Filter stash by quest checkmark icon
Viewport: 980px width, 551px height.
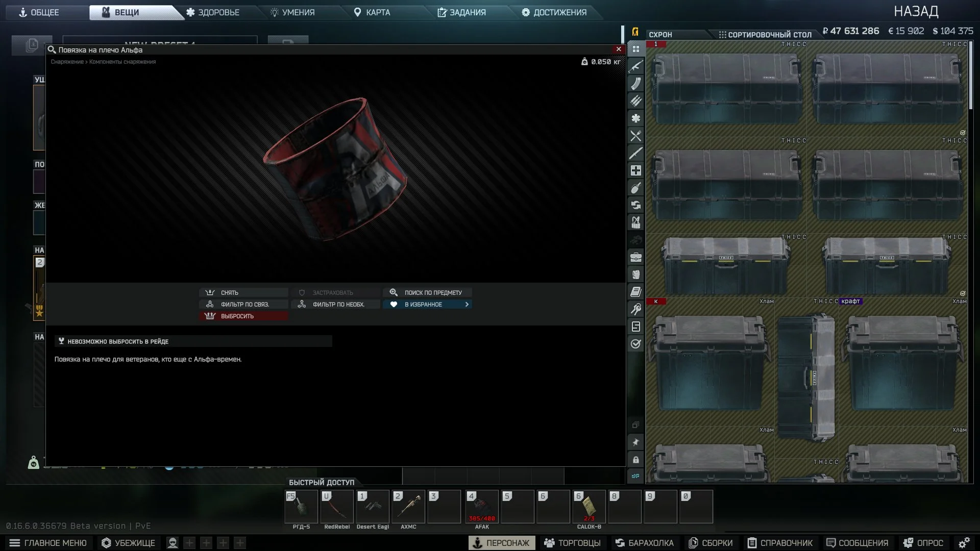pos(635,344)
